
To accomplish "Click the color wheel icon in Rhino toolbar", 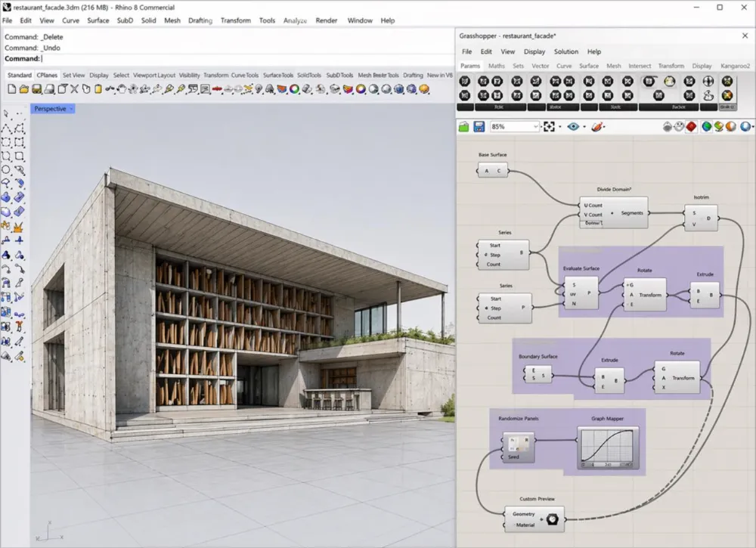I will click(294, 89).
